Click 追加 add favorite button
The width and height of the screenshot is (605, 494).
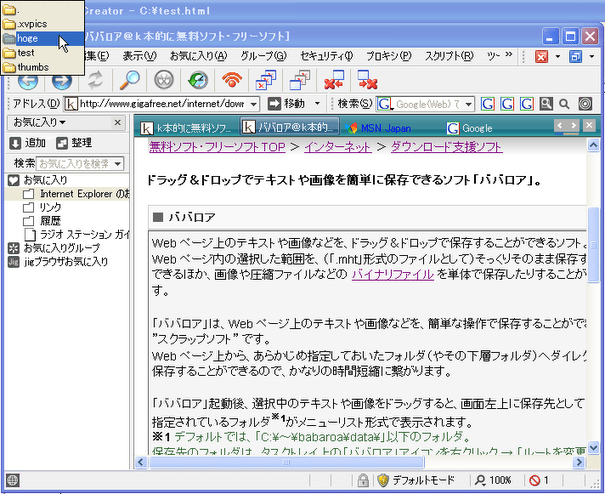pos(27,143)
